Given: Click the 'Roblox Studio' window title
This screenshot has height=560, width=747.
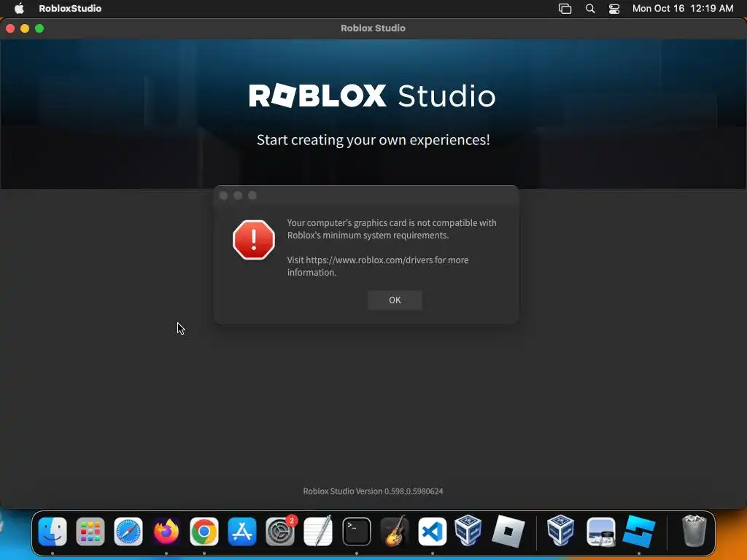Looking at the screenshot, I should pyautogui.click(x=373, y=28).
